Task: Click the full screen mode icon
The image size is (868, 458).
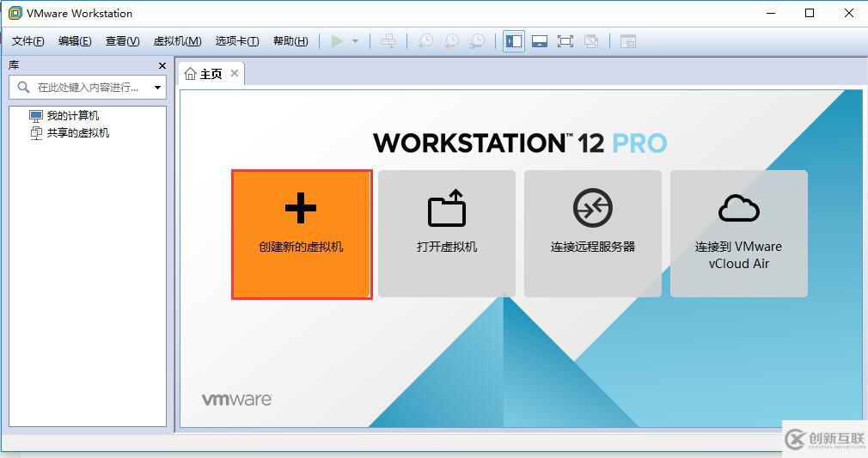Action: 565,41
